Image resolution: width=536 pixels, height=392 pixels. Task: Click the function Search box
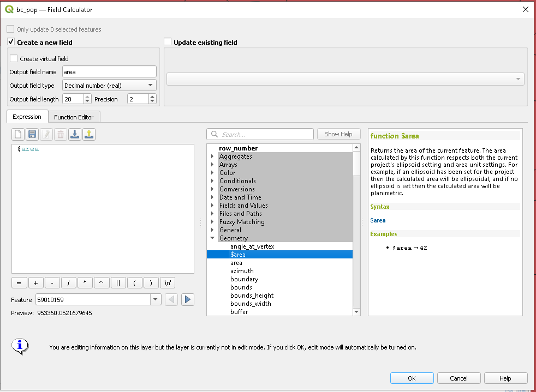pos(260,134)
